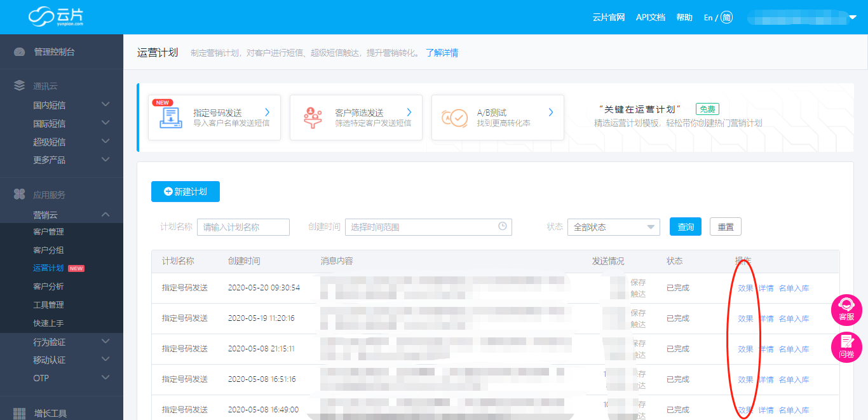Click 新建计划 button
The height and width of the screenshot is (420, 868).
186,191
